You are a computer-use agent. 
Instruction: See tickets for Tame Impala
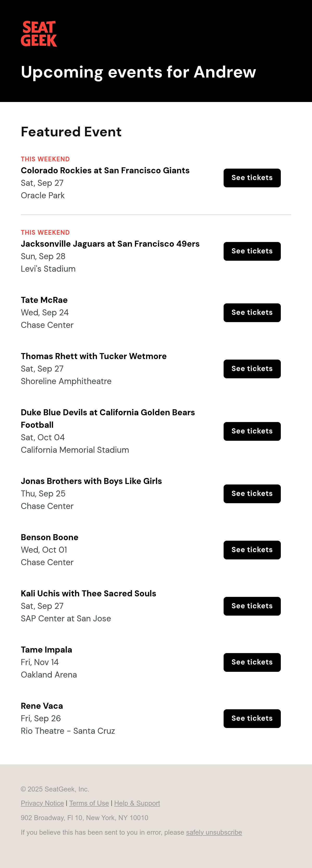(252, 662)
